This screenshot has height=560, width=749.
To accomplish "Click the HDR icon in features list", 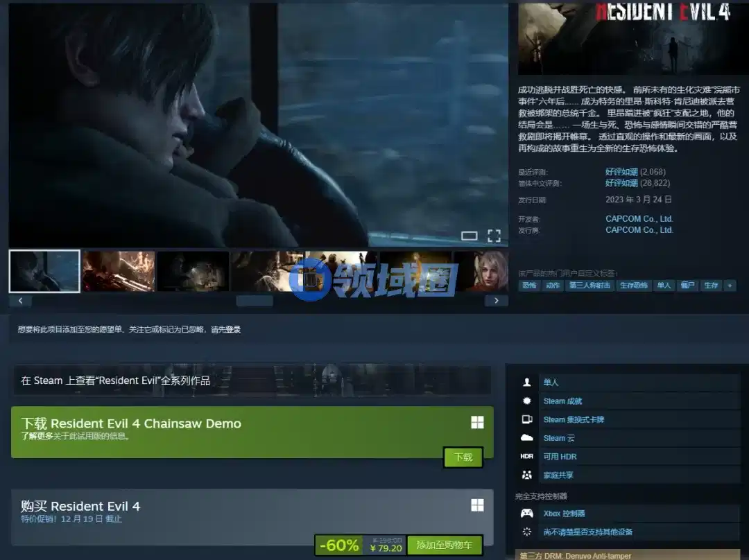I will [x=527, y=457].
